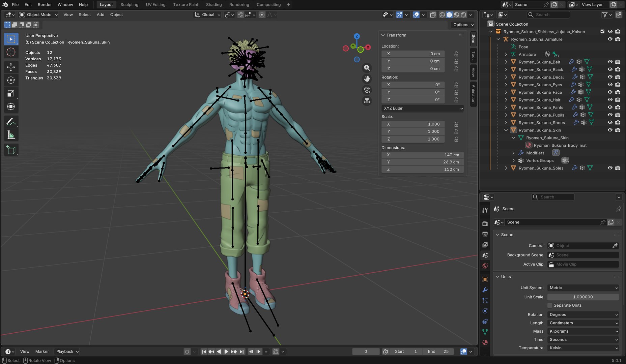Expand the Modifiers entry in outliner
626x364 pixels.
click(513, 153)
